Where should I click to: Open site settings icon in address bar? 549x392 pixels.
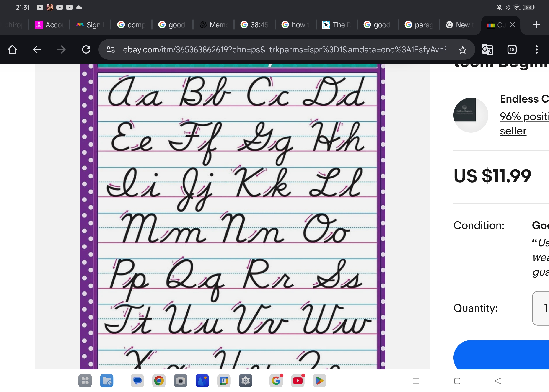111,50
